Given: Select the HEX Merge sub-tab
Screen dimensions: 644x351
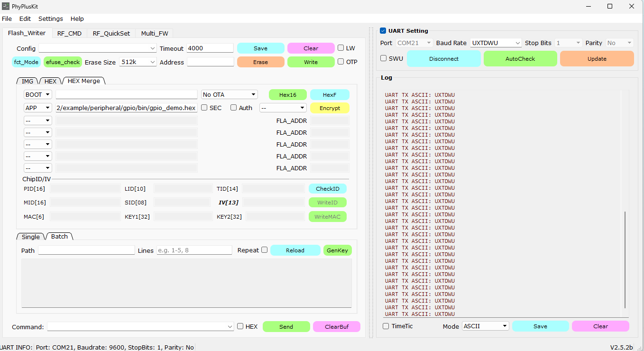Looking at the screenshot, I should tap(84, 81).
